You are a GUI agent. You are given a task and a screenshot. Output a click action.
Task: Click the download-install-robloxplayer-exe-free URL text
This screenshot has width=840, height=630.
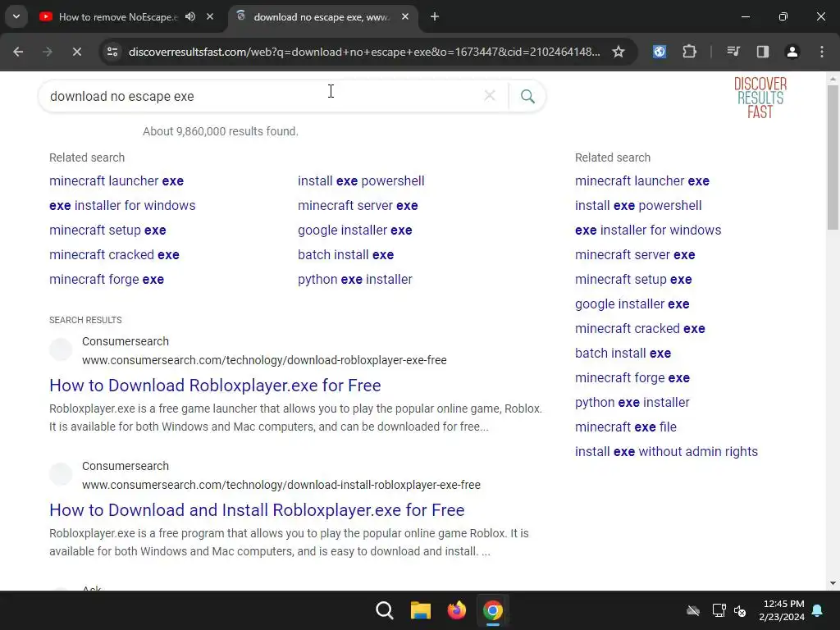point(281,486)
